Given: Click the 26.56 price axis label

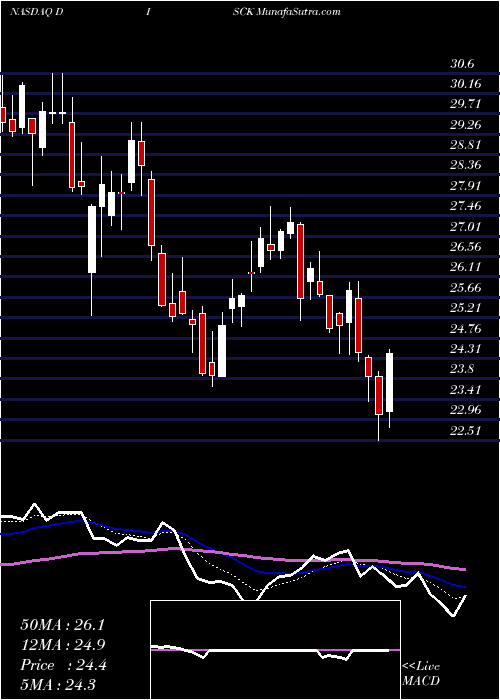Looking at the screenshot, I should (x=465, y=247).
